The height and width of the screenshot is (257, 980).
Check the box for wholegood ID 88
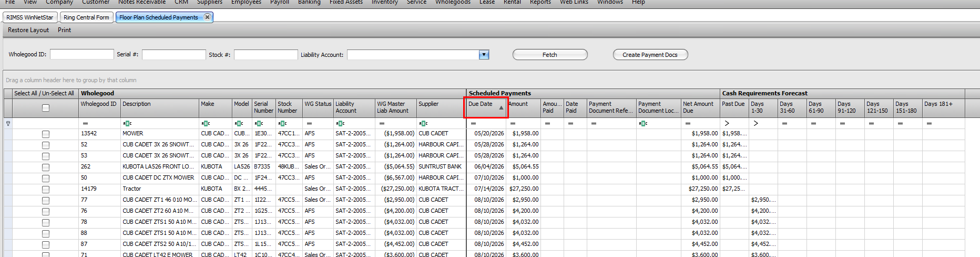pyautogui.click(x=46, y=234)
